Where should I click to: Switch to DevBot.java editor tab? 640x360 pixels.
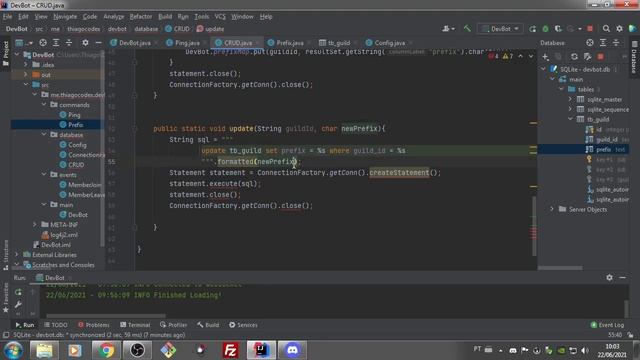pyautogui.click(x=134, y=42)
